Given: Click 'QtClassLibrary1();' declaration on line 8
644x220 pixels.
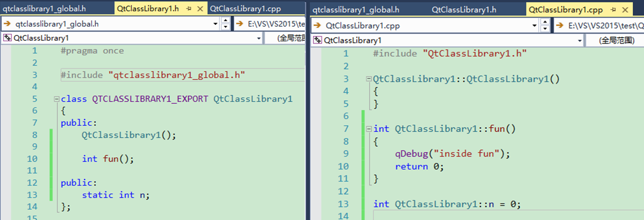Looking at the screenshot, I should point(129,135).
